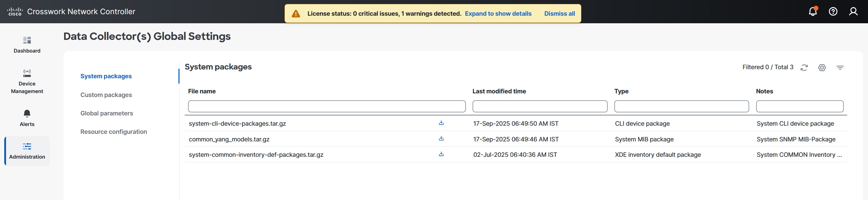Image resolution: width=868 pixels, height=200 pixels.
Task: Open Device Management in sidebar
Action: (x=27, y=82)
